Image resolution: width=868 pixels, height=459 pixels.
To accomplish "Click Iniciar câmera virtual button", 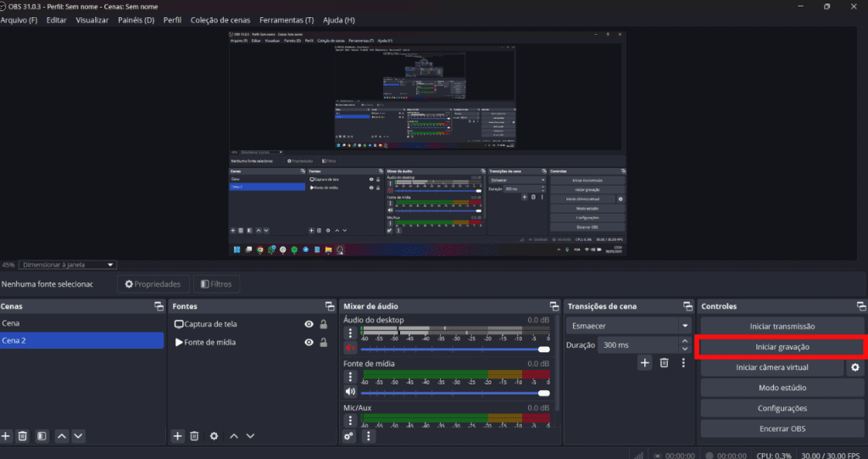I will coord(771,367).
